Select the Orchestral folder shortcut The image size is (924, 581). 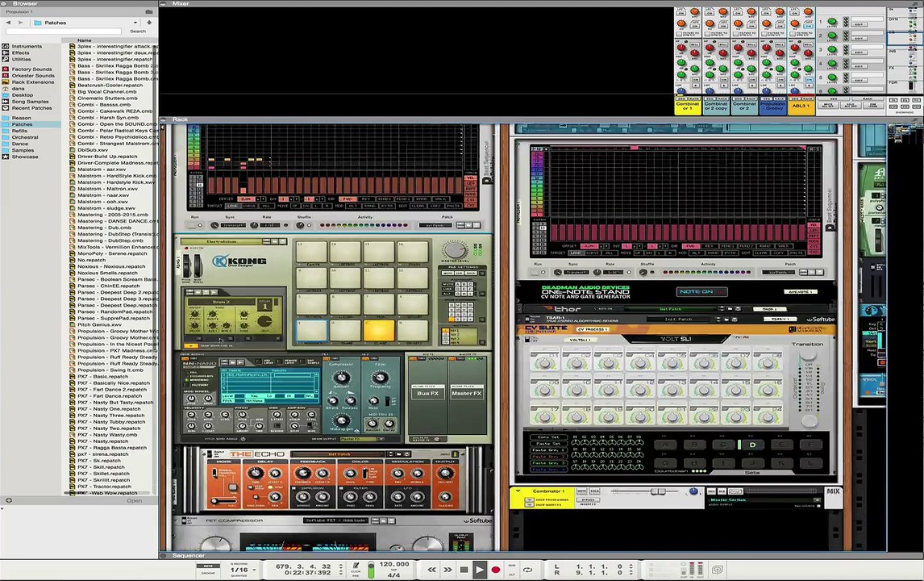point(25,137)
